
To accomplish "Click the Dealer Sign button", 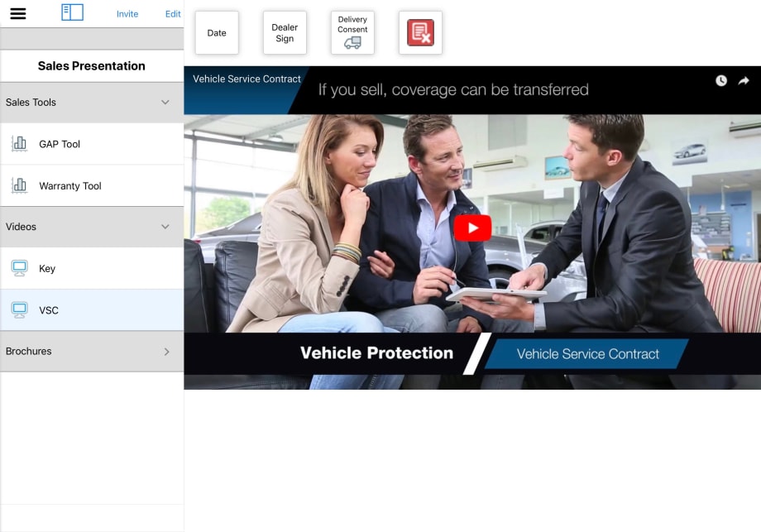I will click(x=284, y=32).
